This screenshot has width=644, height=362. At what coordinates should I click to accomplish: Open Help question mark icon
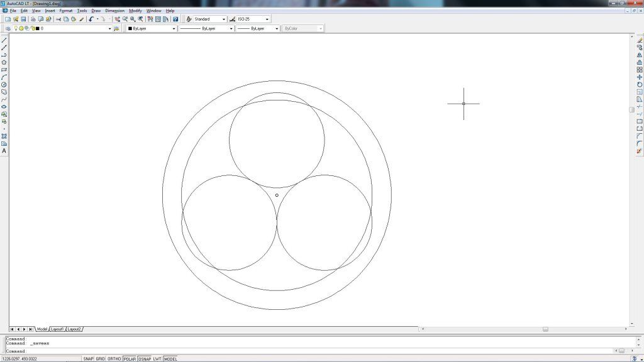click(175, 19)
